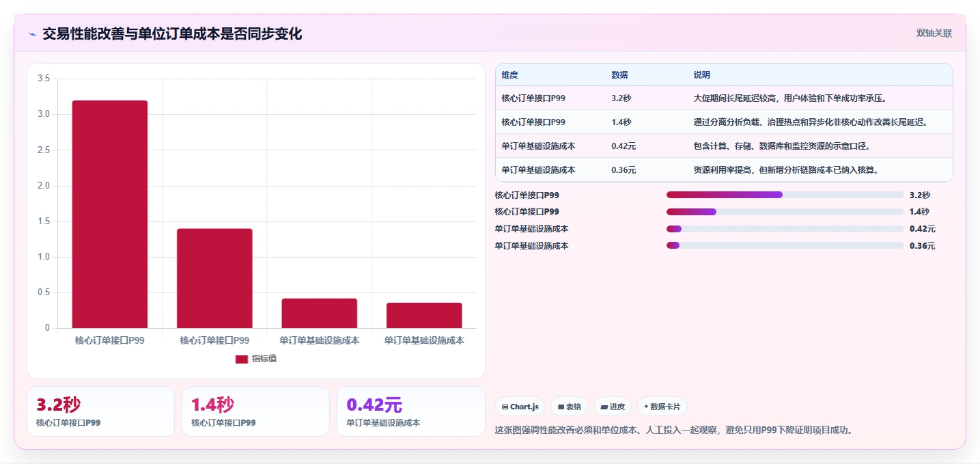Click the sparkle icon in the 数据卡片 tag
This screenshot has width=980, height=464.
pyautogui.click(x=646, y=407)
